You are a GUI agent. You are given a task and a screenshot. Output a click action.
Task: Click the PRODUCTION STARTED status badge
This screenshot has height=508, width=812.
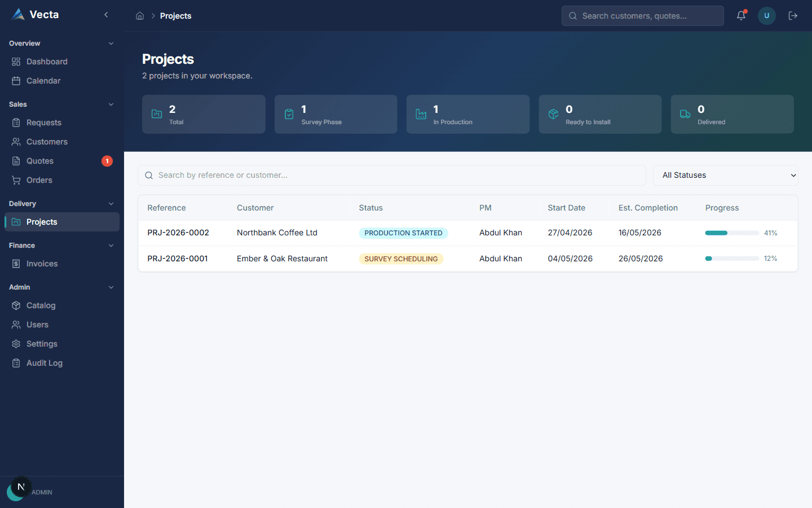coord(403,233)
